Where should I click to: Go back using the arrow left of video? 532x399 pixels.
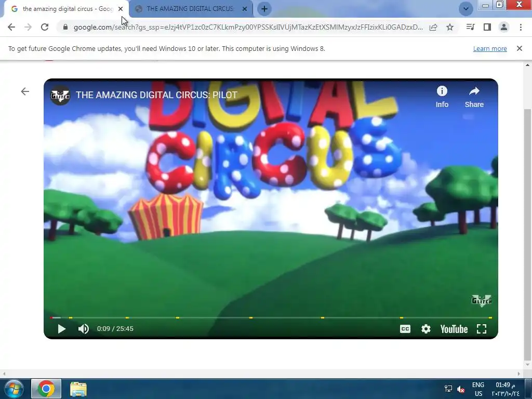(25, 91)
